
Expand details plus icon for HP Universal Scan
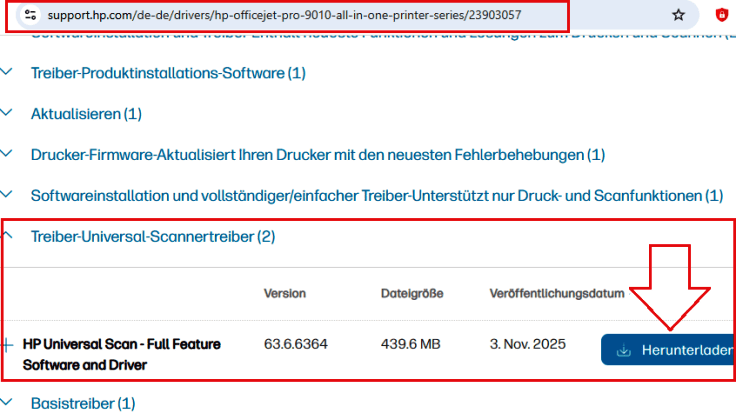[x=8, y=345]
